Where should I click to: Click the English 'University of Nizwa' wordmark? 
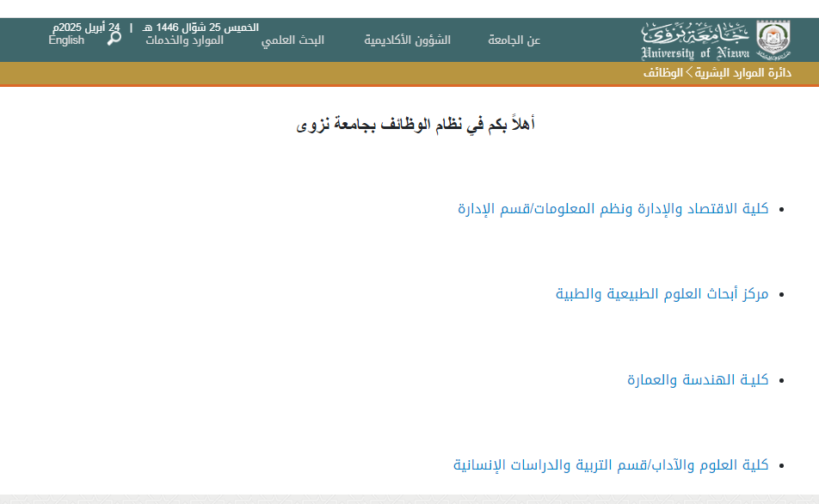coord(695,54)
